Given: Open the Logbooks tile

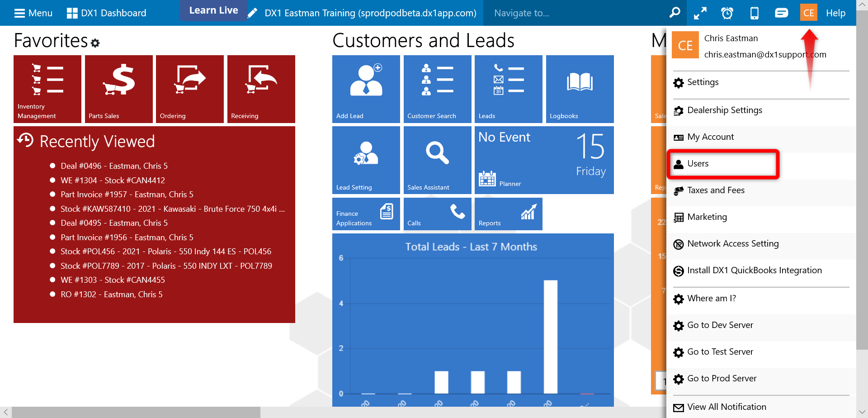Looking at the screenshot, I should tap(580, 89).
